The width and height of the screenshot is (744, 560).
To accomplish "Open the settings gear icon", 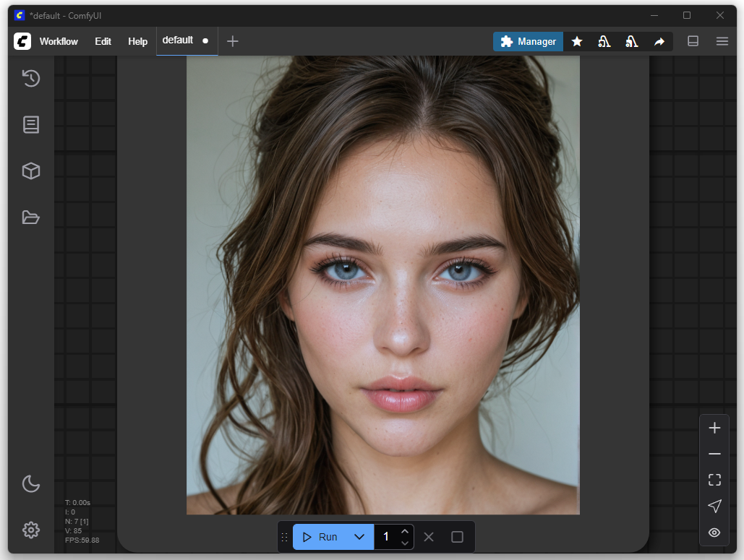I will coord(30,530).
